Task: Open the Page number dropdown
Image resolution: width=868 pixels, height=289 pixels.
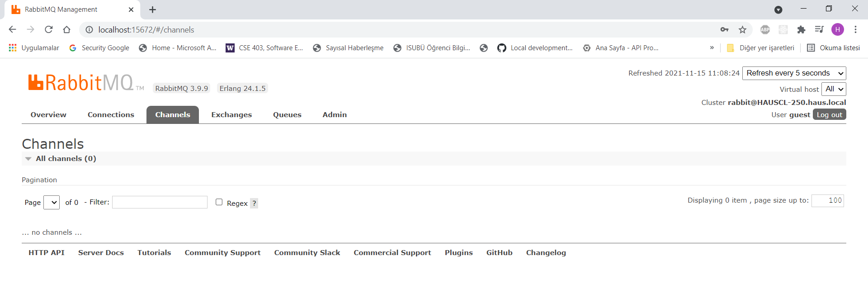Action: (x=52, y=203)
